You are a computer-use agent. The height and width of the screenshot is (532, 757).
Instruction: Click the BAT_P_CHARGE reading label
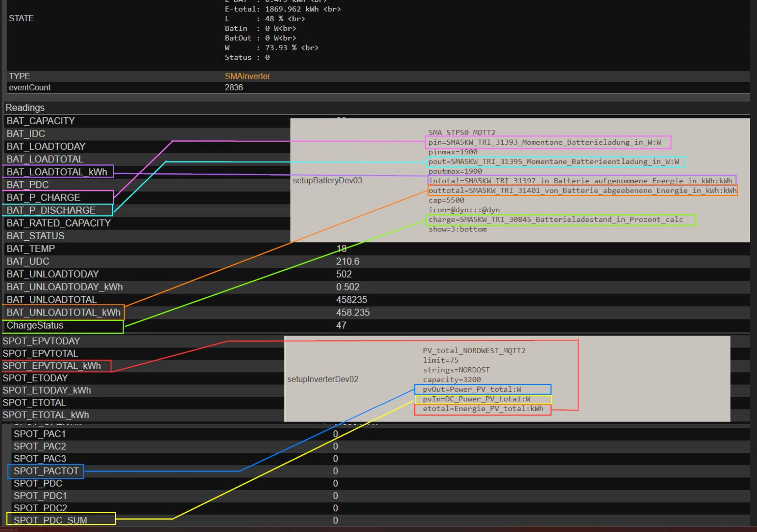43,197
